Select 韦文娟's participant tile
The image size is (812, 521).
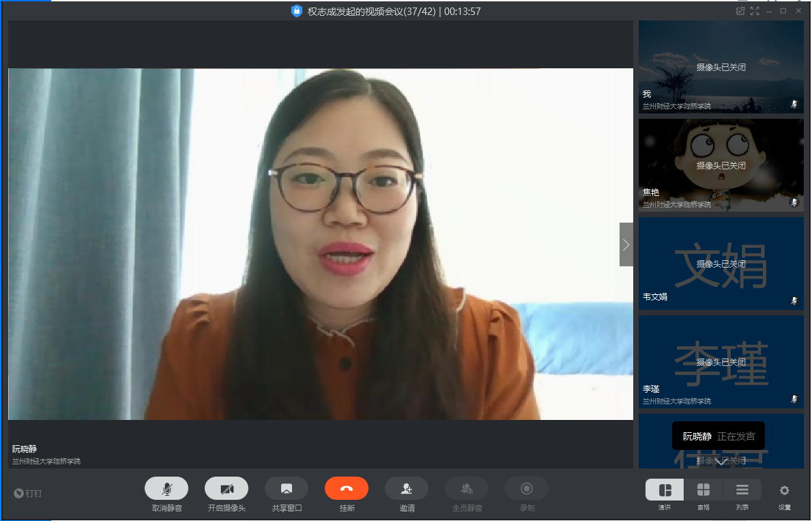pos(721,264)
